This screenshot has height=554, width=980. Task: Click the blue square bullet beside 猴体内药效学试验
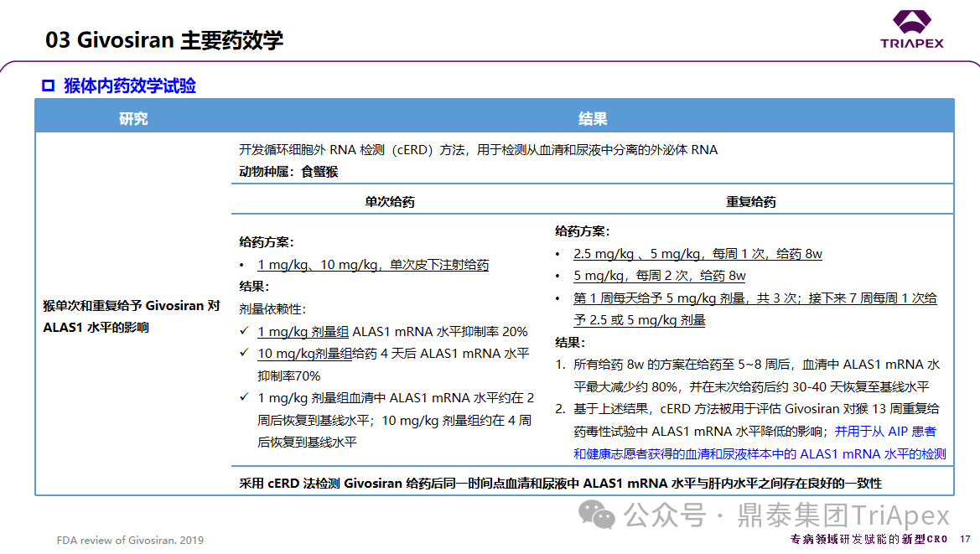(49, 85)
